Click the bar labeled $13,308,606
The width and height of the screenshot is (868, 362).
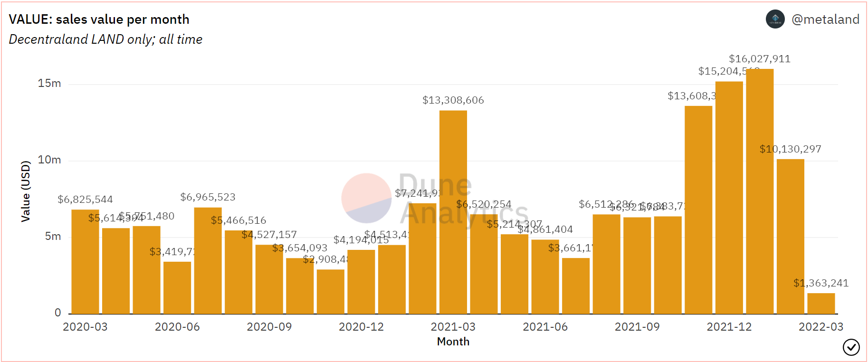point(453,212)
